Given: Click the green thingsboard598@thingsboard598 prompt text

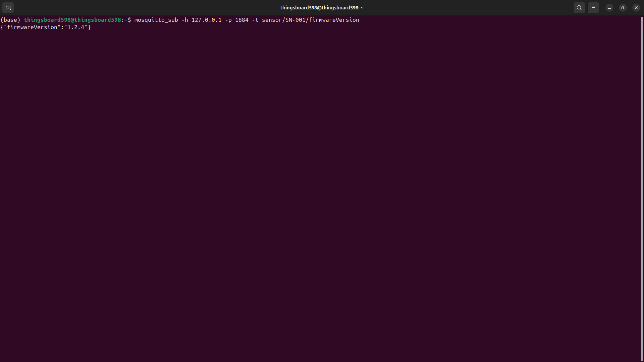Looking at the screenshot, I should coord(72,20).
